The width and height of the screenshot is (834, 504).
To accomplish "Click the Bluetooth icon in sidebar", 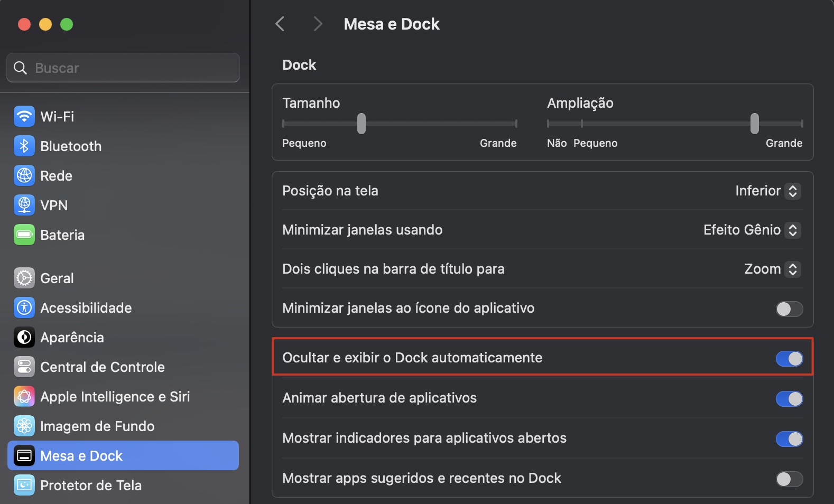I will pyautogui.click(x=24, y=146).
